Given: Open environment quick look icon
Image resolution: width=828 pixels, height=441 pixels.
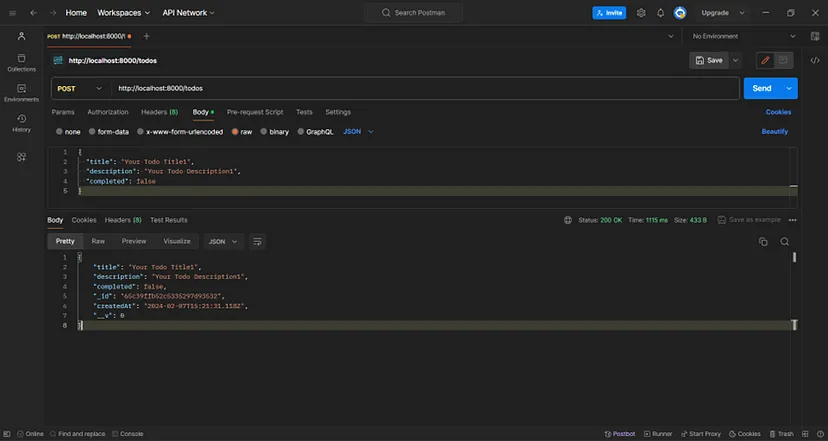Looking at the screenshot, I should click(x=815, y=36).
